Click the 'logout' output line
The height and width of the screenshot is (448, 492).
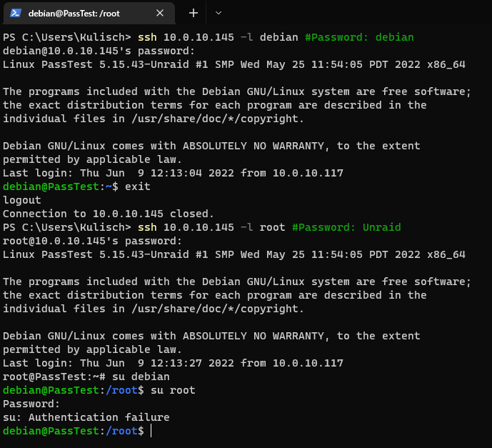[x=22, y=200]
